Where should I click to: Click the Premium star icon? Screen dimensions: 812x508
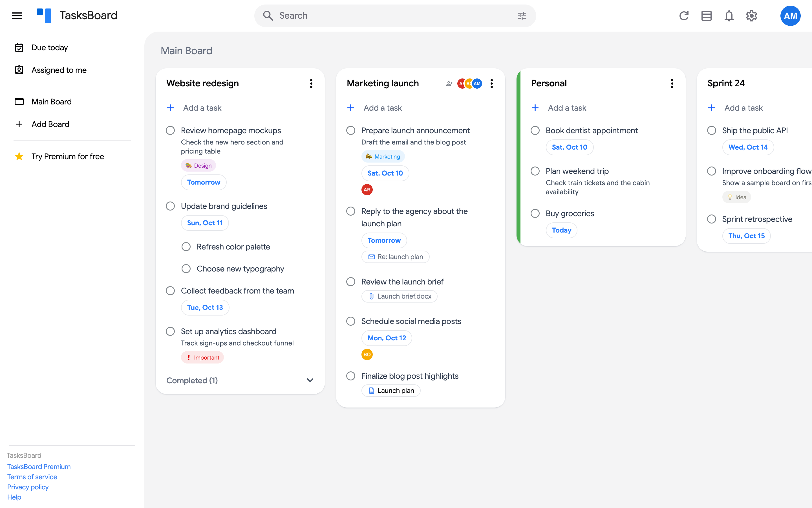click(x=19, y=156)
